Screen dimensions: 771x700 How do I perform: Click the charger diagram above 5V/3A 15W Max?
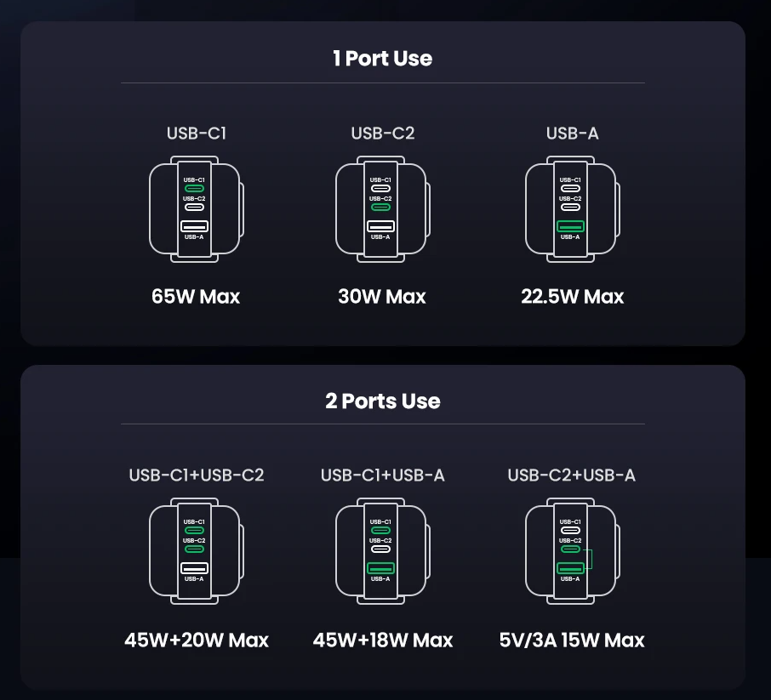coord(571,551)
